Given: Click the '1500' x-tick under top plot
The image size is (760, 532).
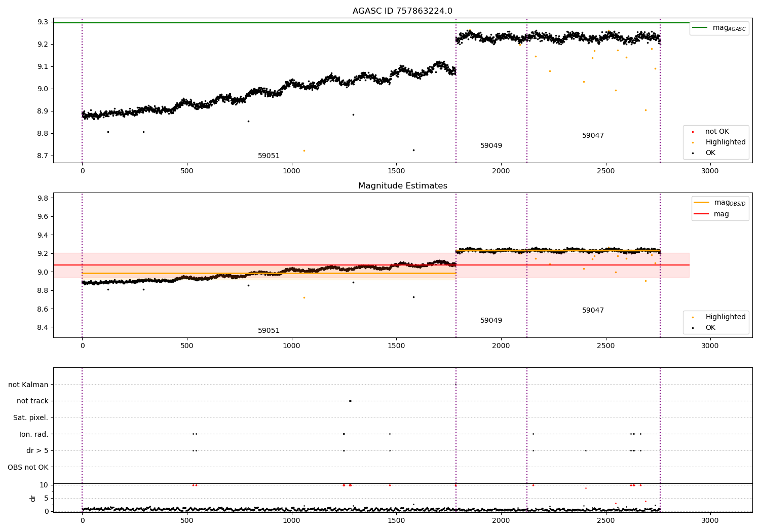Looking at the screenshot, I should click(396, 171).
